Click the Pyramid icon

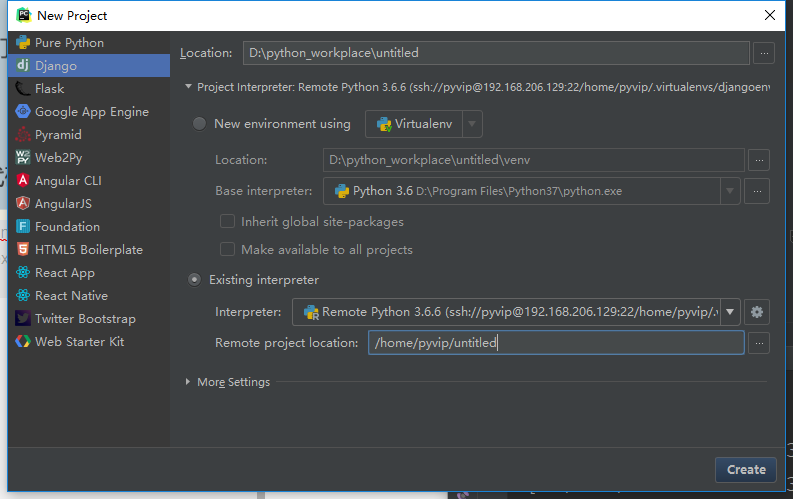[x=23, y=134]
